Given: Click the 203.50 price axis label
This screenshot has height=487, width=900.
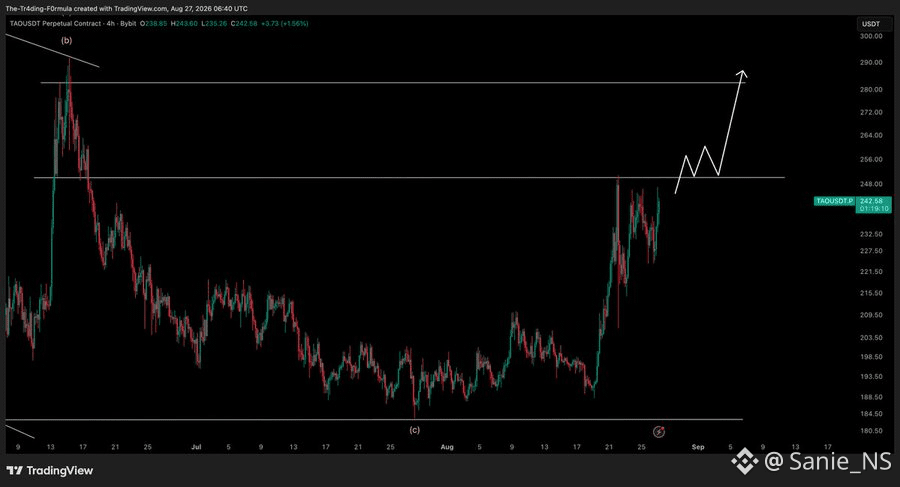Looking at the screenshot, I should tap(871, 338).
